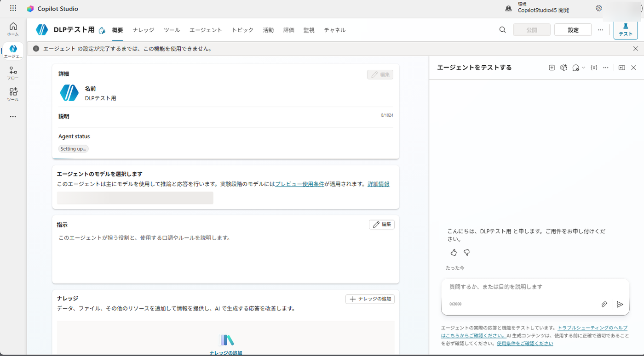Switch to the 監視 tab

click(309, 30)
